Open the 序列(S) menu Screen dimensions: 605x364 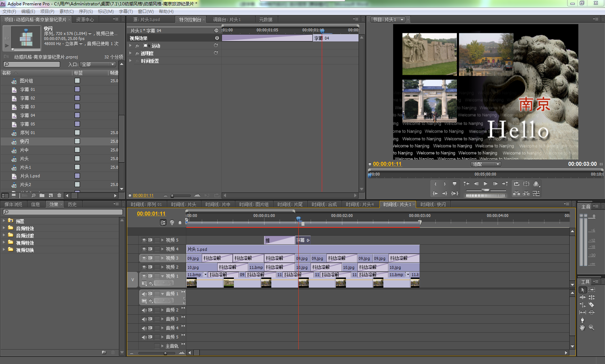[86, 12]
